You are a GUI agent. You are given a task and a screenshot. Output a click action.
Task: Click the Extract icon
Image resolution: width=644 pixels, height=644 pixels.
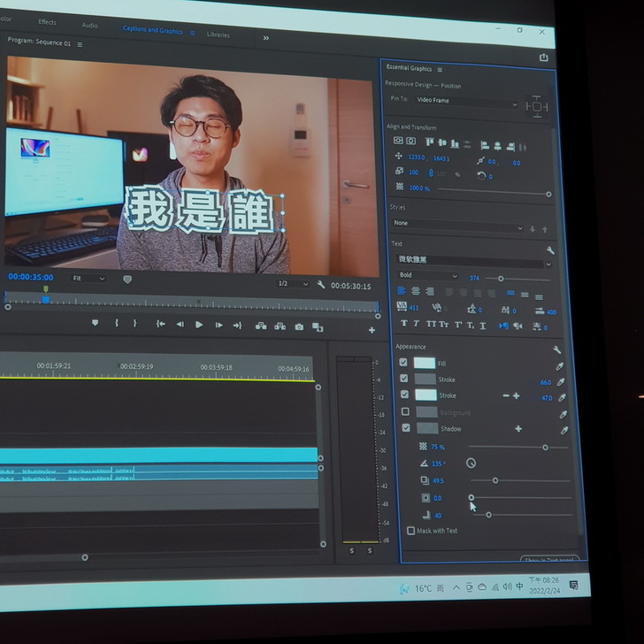point(280,326)
